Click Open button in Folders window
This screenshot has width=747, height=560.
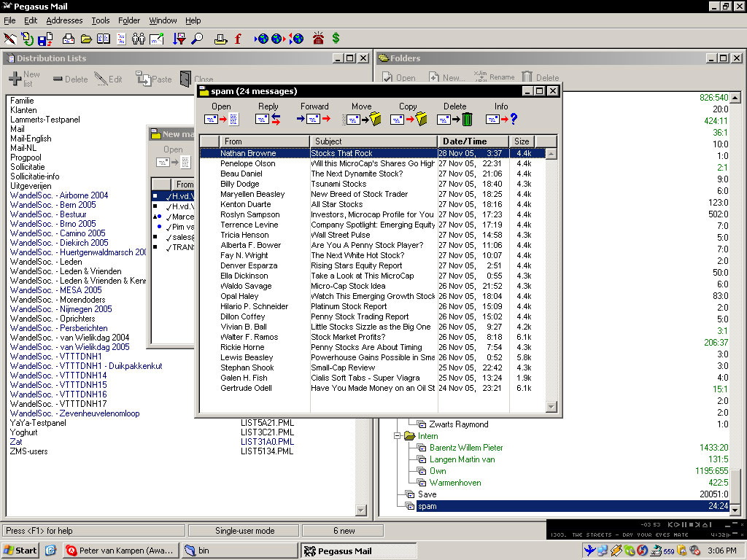pos(399,77)
